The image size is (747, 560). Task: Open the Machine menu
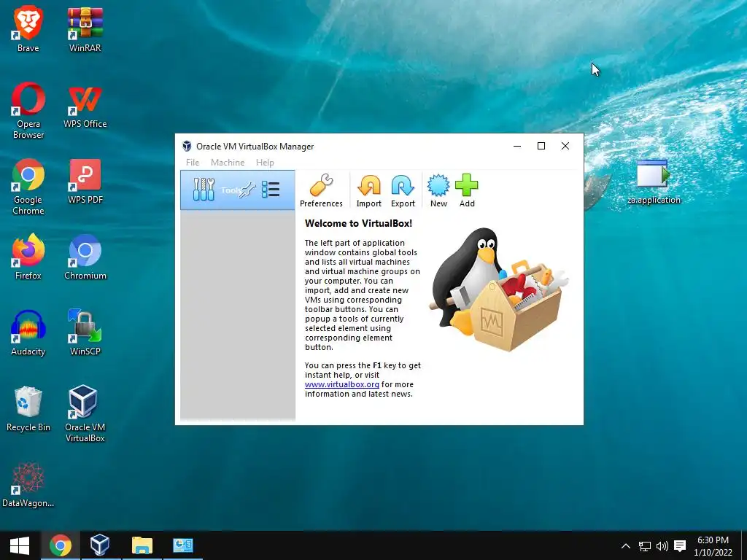tap(228, 163)
